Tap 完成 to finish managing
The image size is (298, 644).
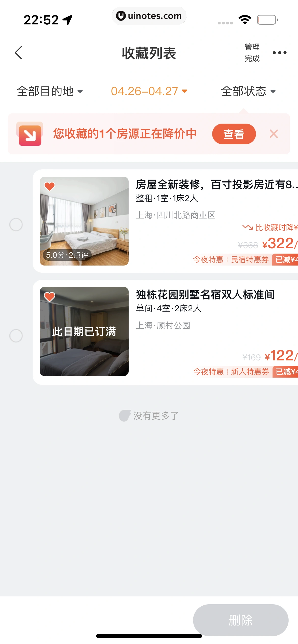click(252, 58)
